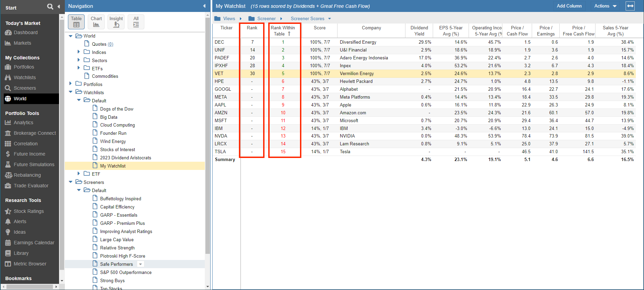Collapse the Start sidebar with the left arrow
Viewport: 644px width, 290px height.
59,6
